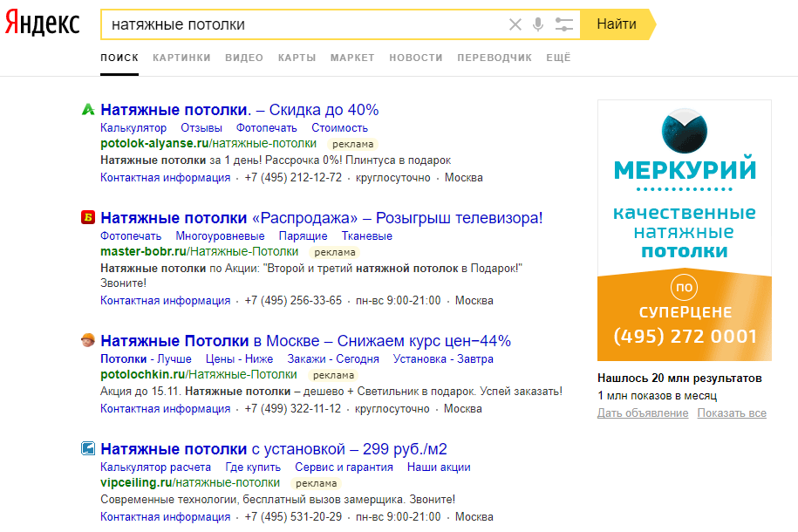Switch to the Картинки tab
Screen dimensions: 798x532
tap(181, 58)
